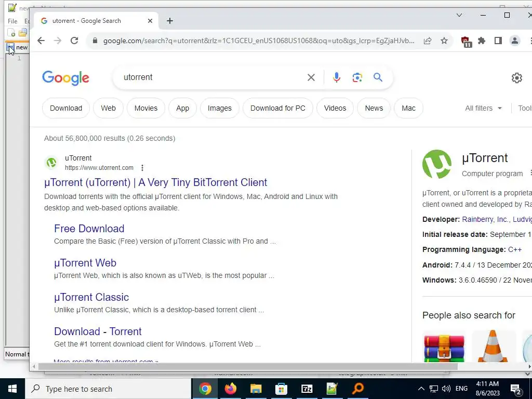Image resolution: width=532 pixels, height=399 pixels.
Task: Click the https://www.utorrent.com URL text
Action: tap(99, 168)
